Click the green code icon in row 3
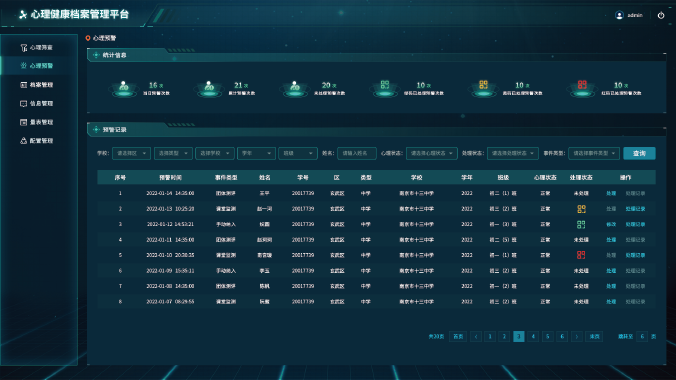 [581, 225]
